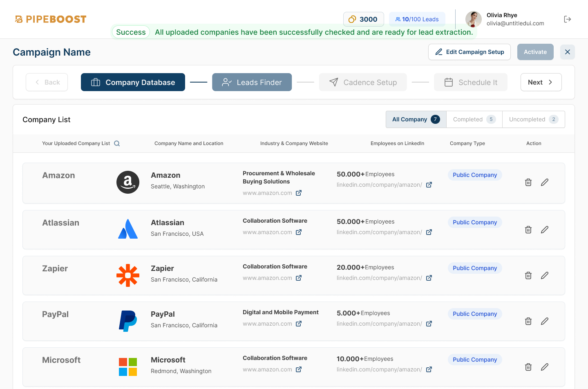Delete the Microsoft company row

[528, 367]
